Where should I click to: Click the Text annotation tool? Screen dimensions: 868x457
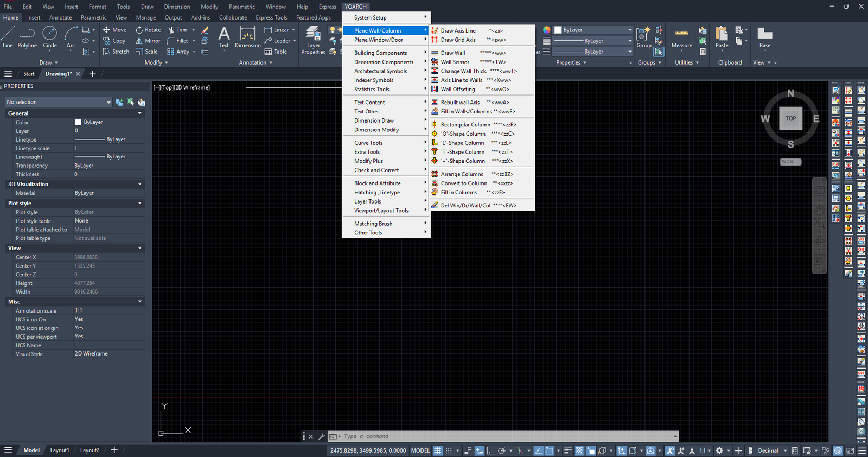point(224,37)
